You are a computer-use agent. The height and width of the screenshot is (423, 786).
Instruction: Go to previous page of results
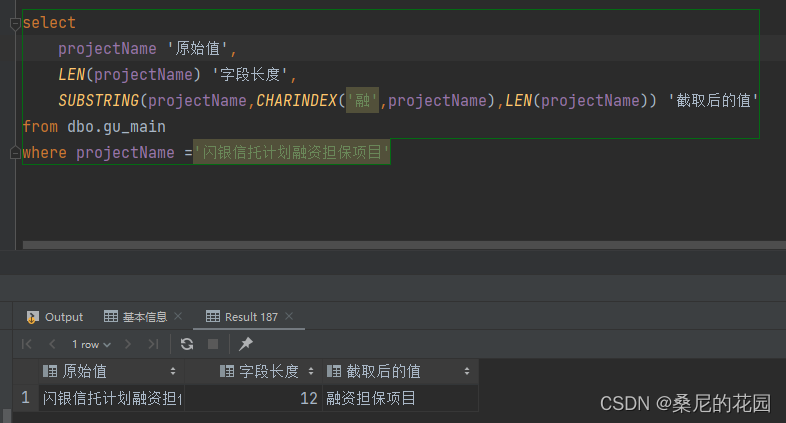[50, 344]
